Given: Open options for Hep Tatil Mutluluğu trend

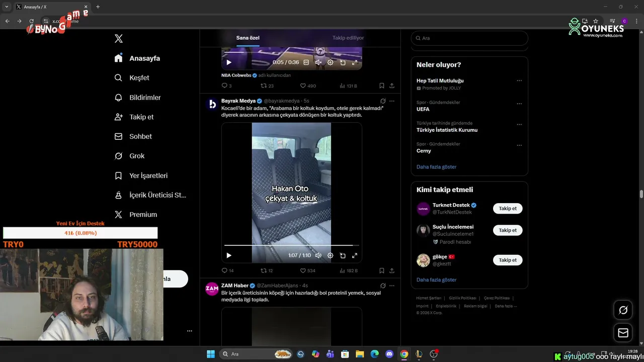Looking at the screenshot, I should tap(519, 80).
